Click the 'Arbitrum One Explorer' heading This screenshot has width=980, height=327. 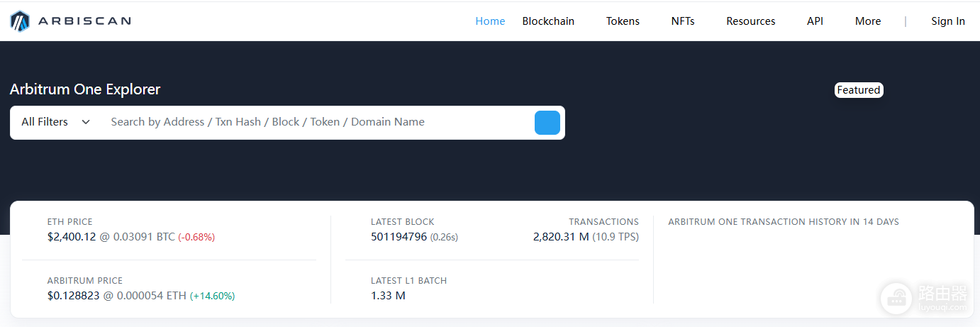point(85,89)
